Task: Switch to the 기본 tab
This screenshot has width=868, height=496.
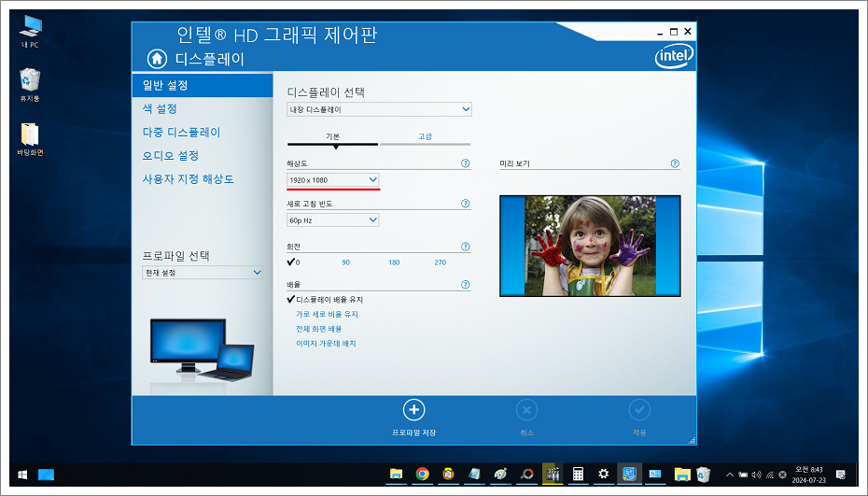Action: 332,137
